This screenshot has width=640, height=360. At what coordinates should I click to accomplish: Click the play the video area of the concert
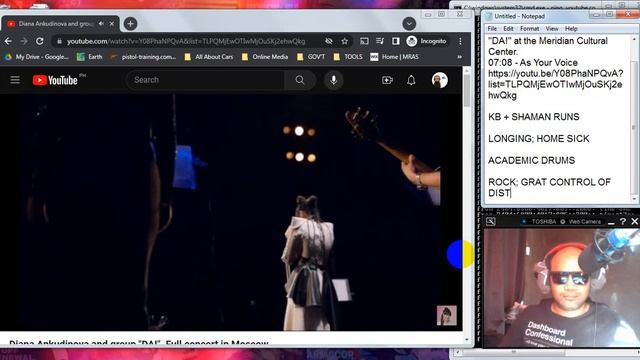click(x=231, y=212)
